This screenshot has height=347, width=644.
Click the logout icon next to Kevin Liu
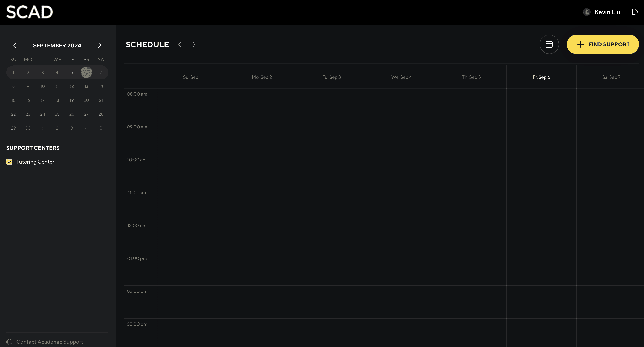tap(635, 12)
